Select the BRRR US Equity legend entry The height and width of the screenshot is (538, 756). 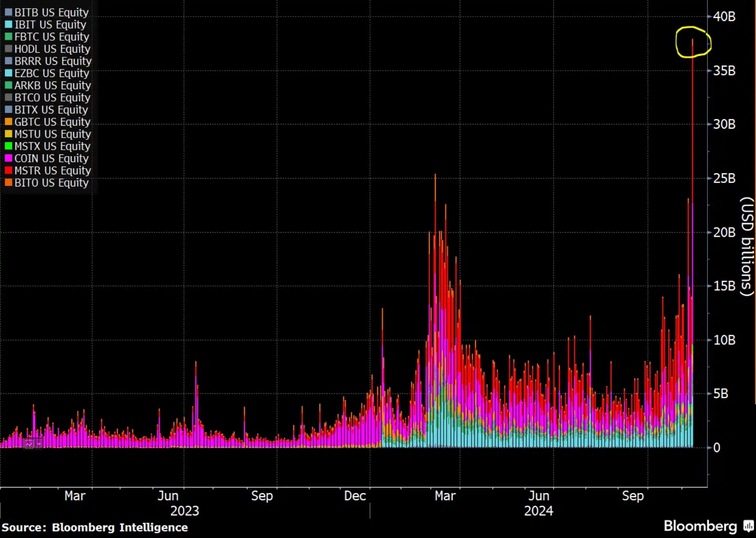click(53, 61)
